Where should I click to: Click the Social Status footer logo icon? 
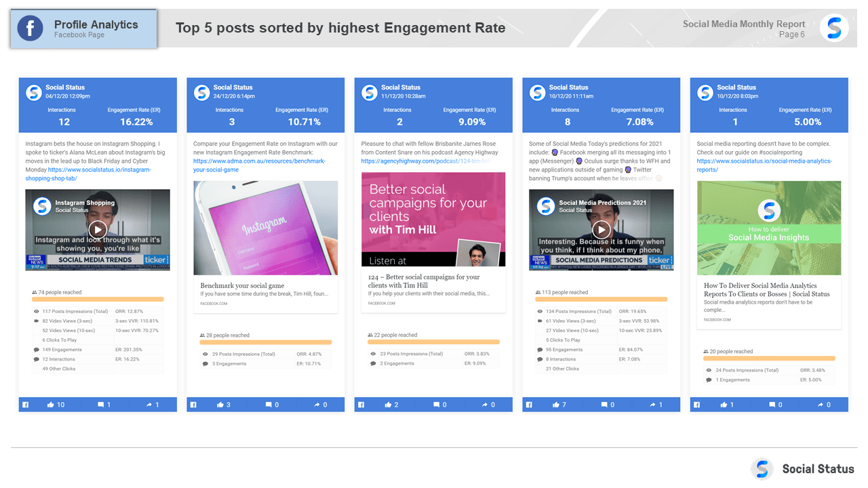click(x=762, y=469)
